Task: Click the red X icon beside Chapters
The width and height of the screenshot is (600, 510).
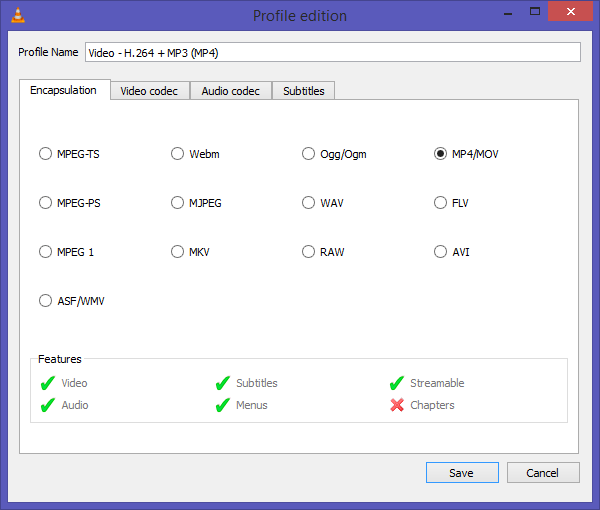Action: [397, 405]
